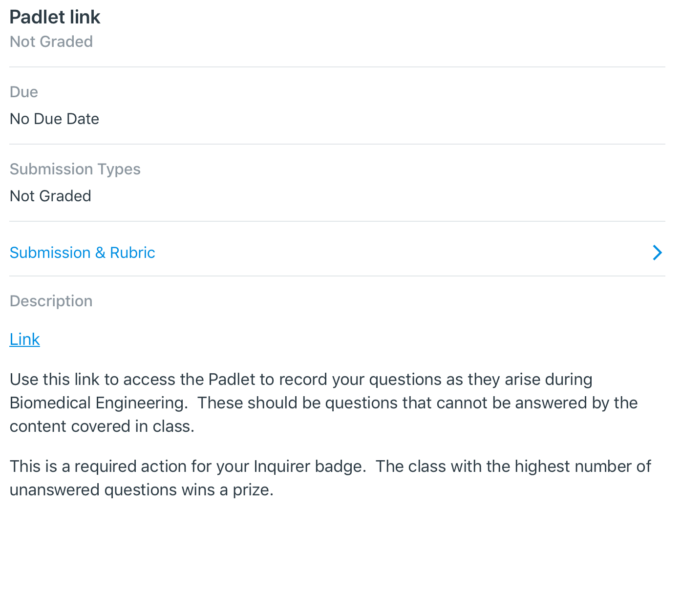The width and height of the screenshot is (681, 616).
Task: Click the paragraph about Inquirer badge
Action: coord(188,467)
